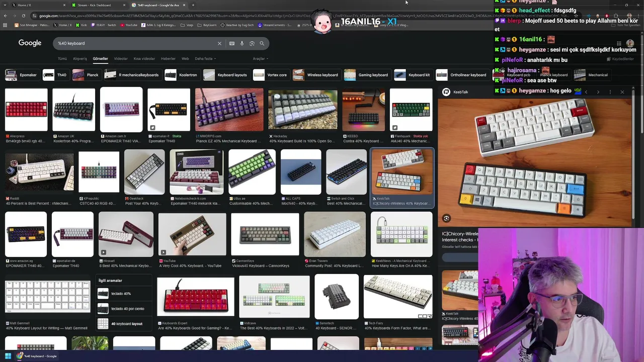Submit search with the magnifier icon
The width and height of the screenshot is (644, 362).
tap(262, 43)
